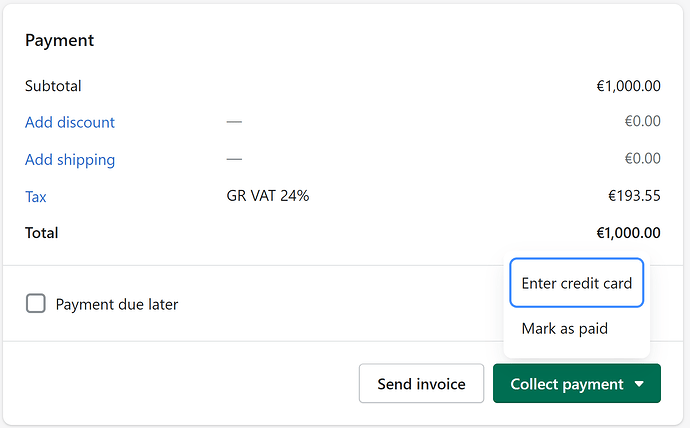This screenshot has width=690, height=428.
Task: Open the Add shipping link
Action: pyautogui.click(x=70, y=159)
